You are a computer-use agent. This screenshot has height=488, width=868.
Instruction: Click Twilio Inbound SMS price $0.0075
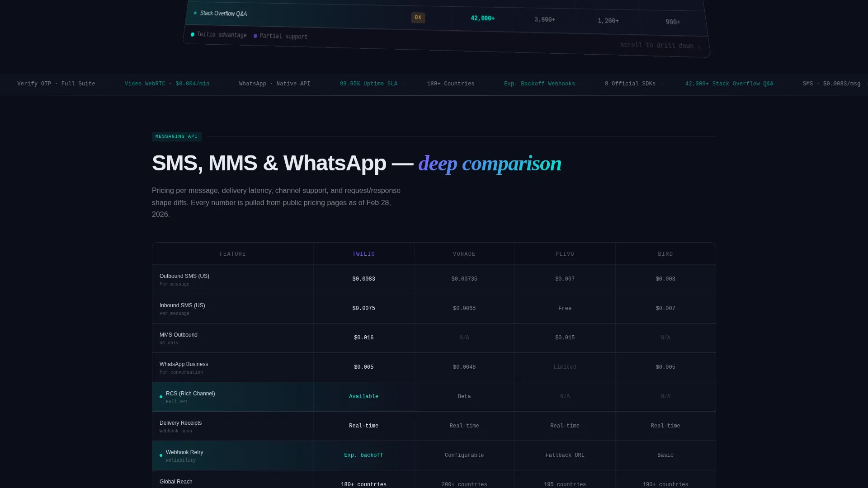[364, 308]
